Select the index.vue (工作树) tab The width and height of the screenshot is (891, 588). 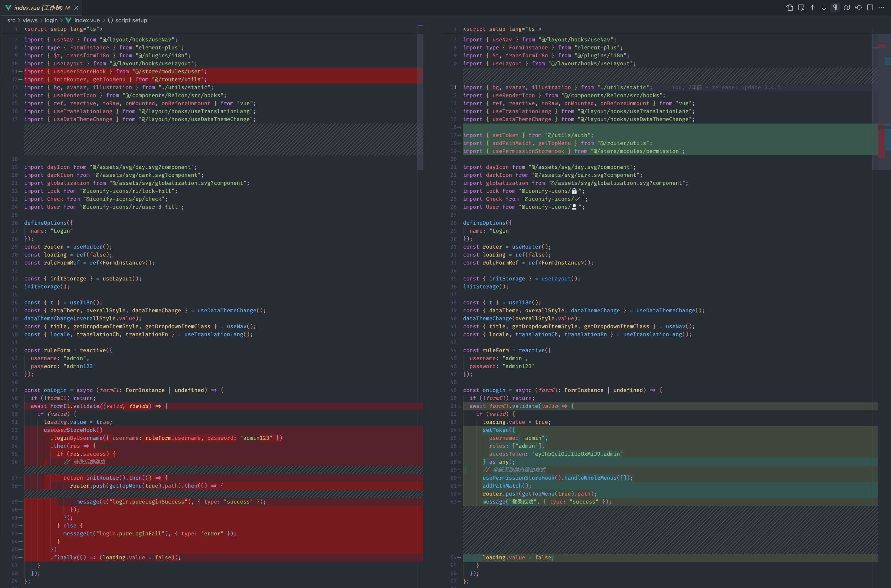(x=37, y=7)
